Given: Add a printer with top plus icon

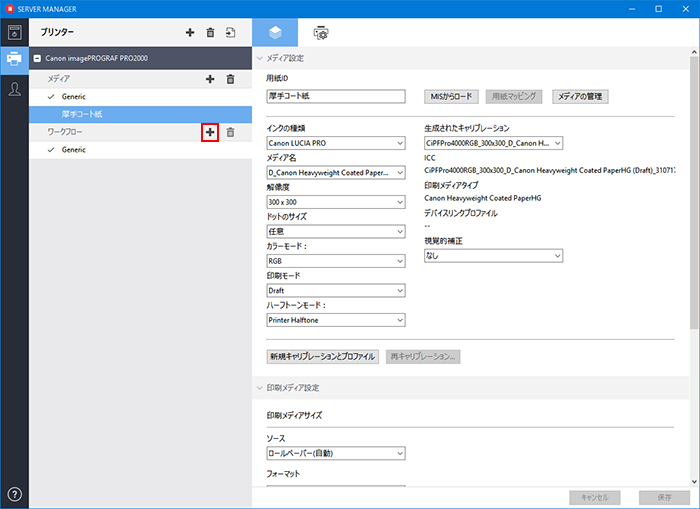Looking at the screenshot, I should click(x=190, y=33).
